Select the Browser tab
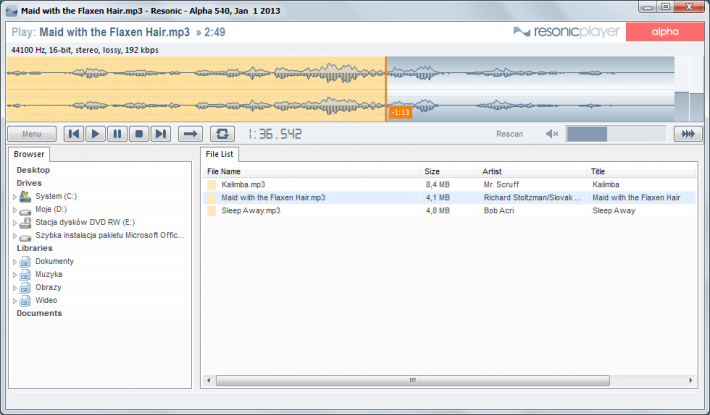This screenshot has width=710, height=415. [x=29, y=154]
